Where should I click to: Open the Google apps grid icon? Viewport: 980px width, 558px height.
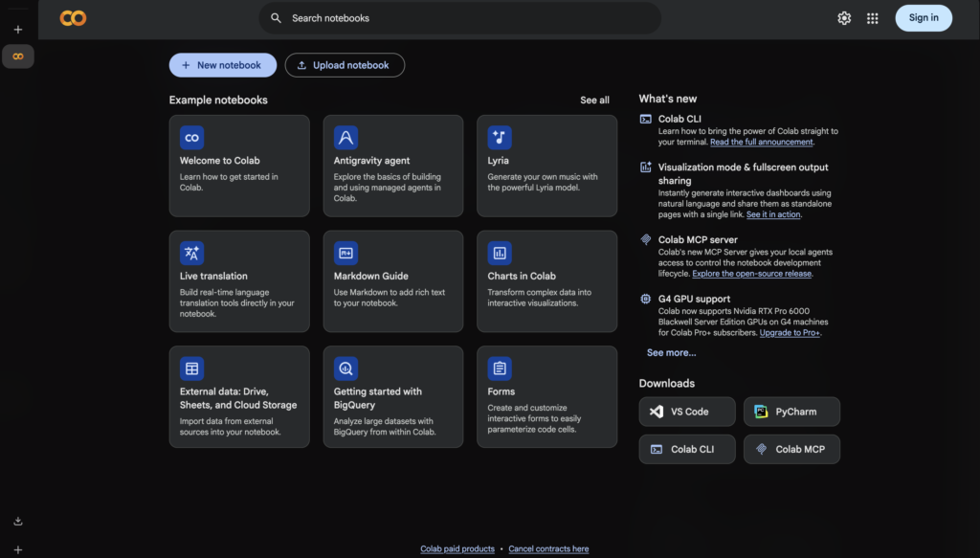(x=873, y=18)
